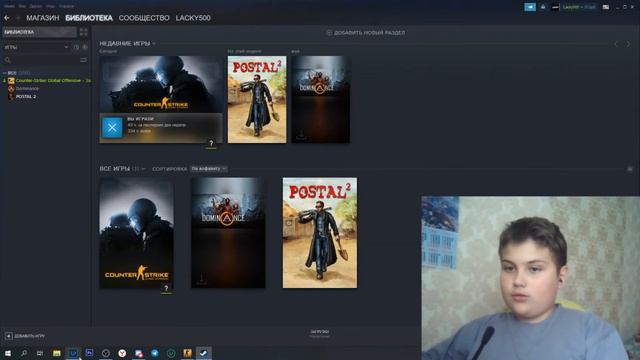Switch to the Counter-Strike taskbar icon
This screenshot has width=640, height=360.
(x=187, y=353)
